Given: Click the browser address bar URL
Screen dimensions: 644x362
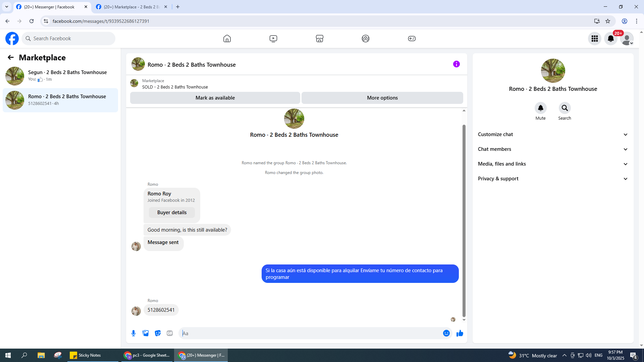Looking at the screenshot, I should coord(101,21).
